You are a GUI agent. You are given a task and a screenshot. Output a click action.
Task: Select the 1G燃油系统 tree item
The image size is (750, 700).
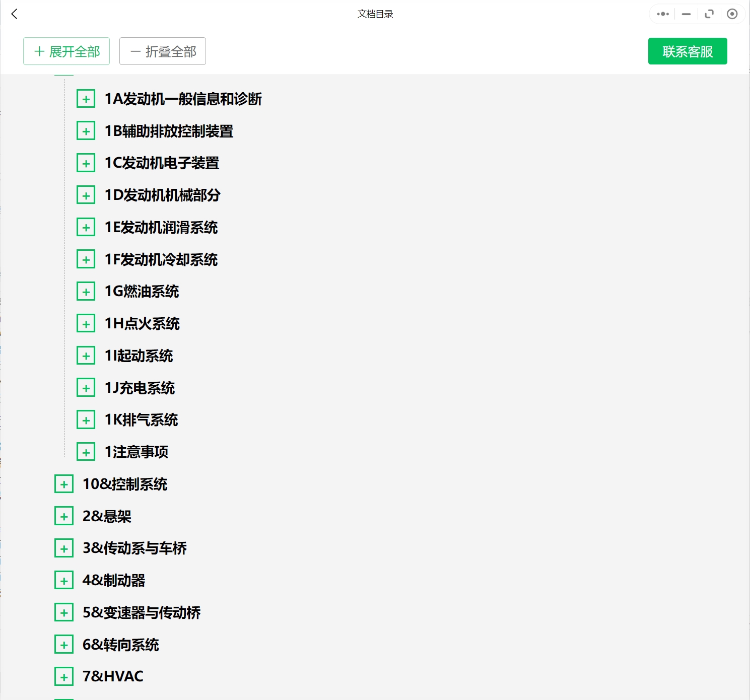tap(142, 291)
